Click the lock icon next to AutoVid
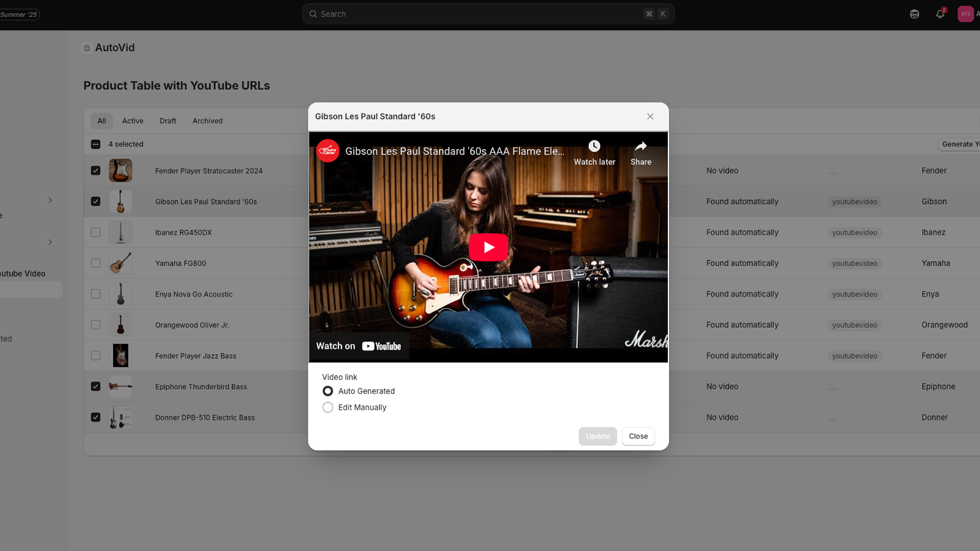This screenshot has width=980, height=551. [x=86, y=47]
